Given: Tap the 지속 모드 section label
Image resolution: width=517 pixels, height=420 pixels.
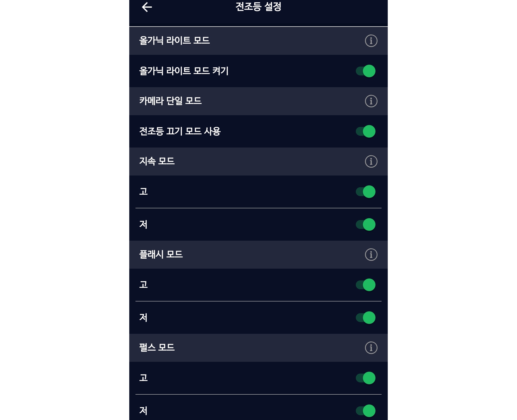Looking at the screenshot, I should tap(157, 161).
